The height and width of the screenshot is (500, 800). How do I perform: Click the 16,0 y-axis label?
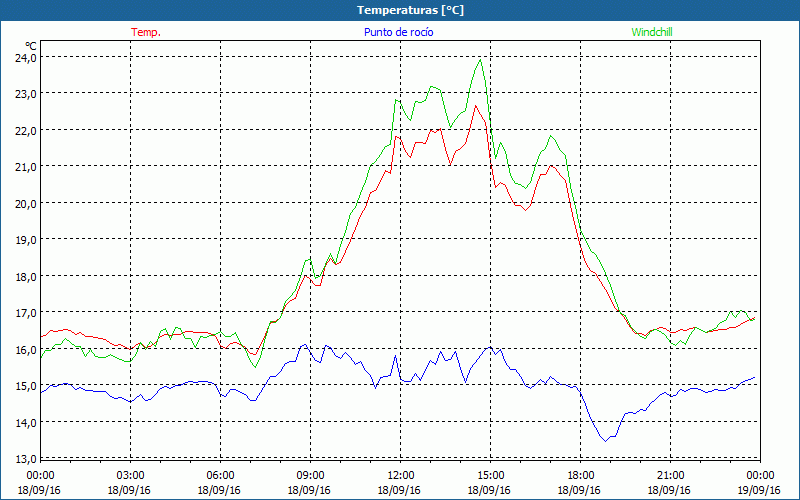pos(26,349)
